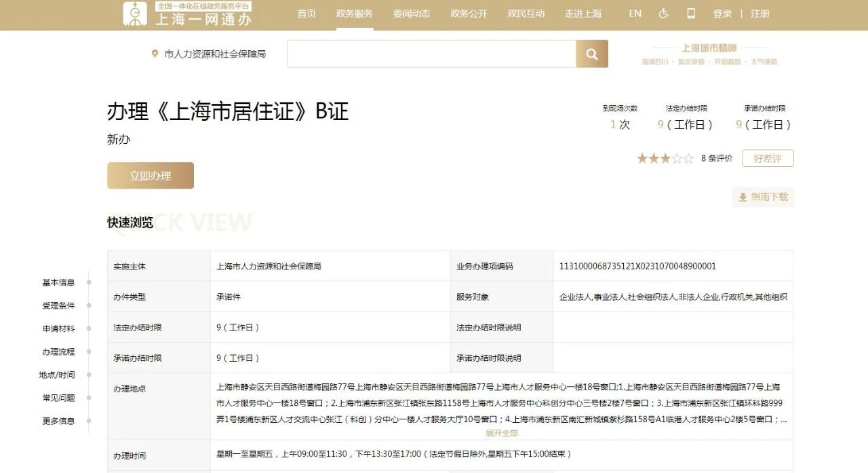Go to the 要闻动态 menu item

pos(412,14)
